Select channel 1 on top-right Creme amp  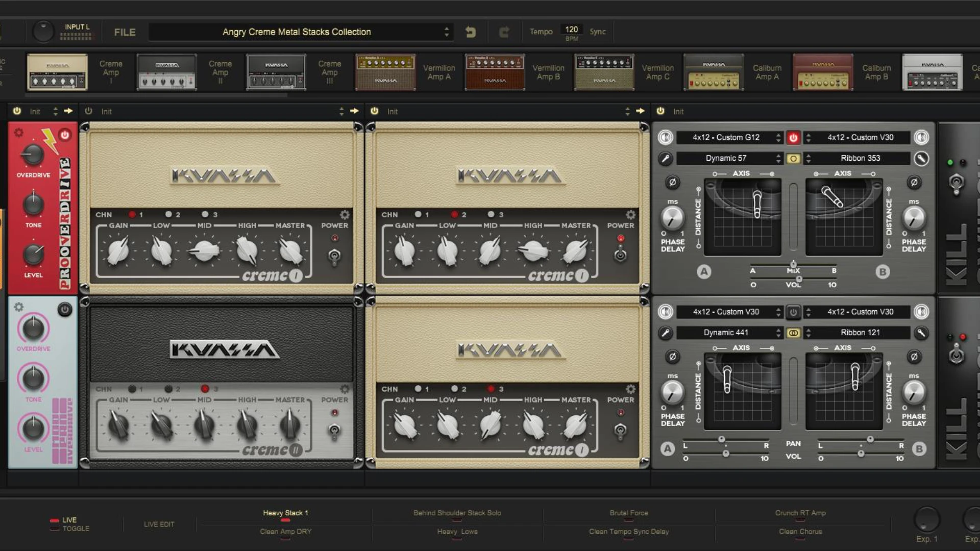(418, 214)
